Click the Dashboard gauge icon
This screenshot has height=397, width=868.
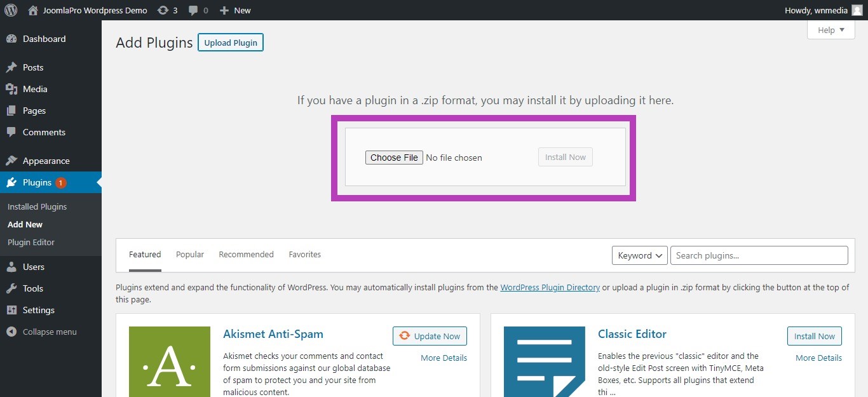coord(11,39)
